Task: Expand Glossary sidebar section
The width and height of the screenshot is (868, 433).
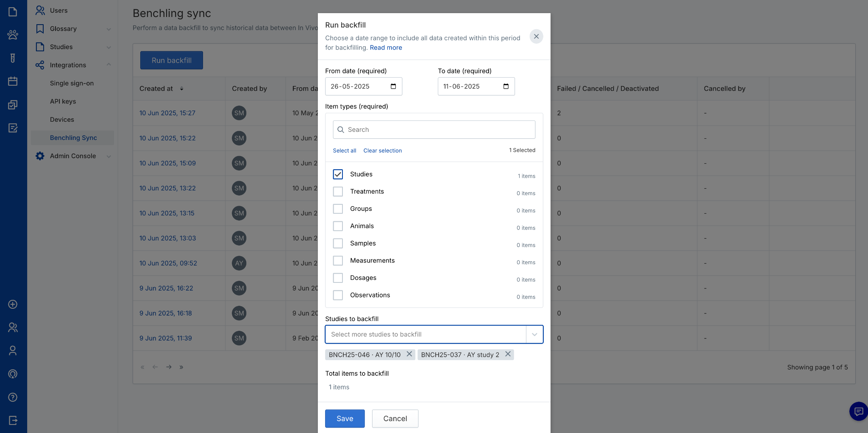Action: [109, 29]
